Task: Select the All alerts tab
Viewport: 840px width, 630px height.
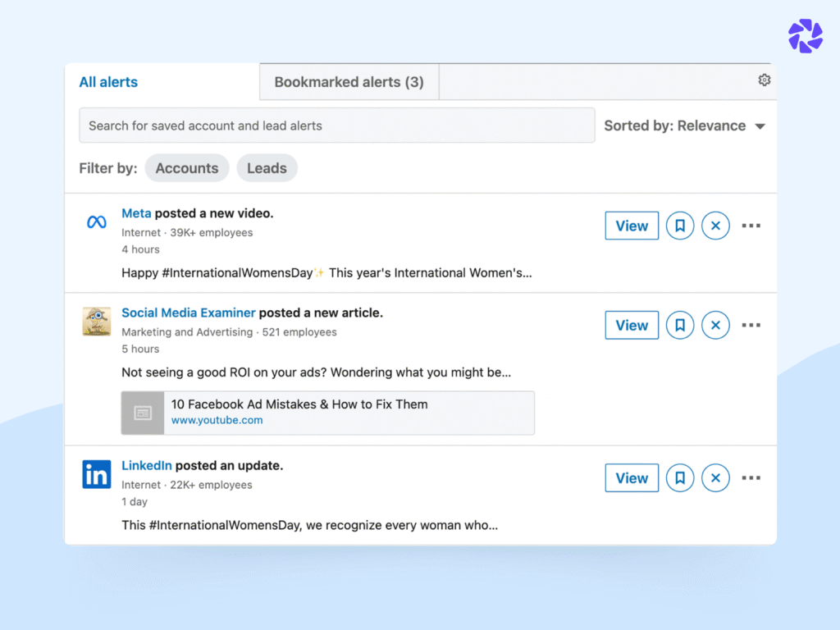Action: [x=107, y=82]
